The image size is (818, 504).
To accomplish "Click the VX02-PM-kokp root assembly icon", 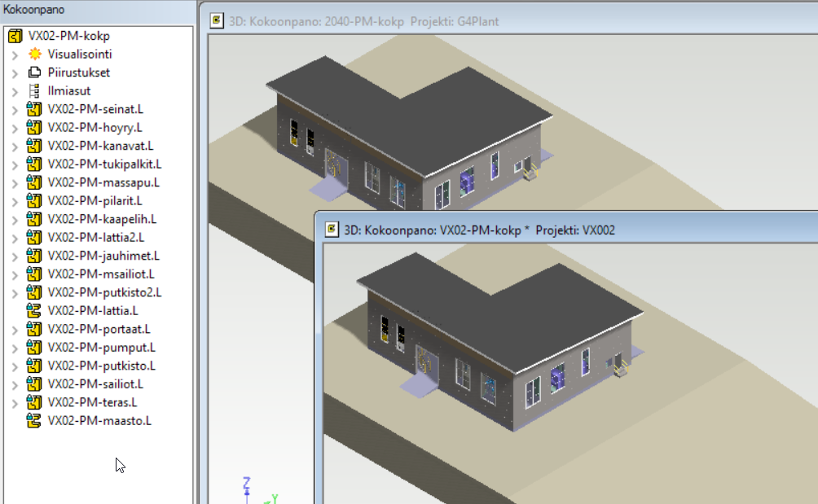I will tap(15, 36).
